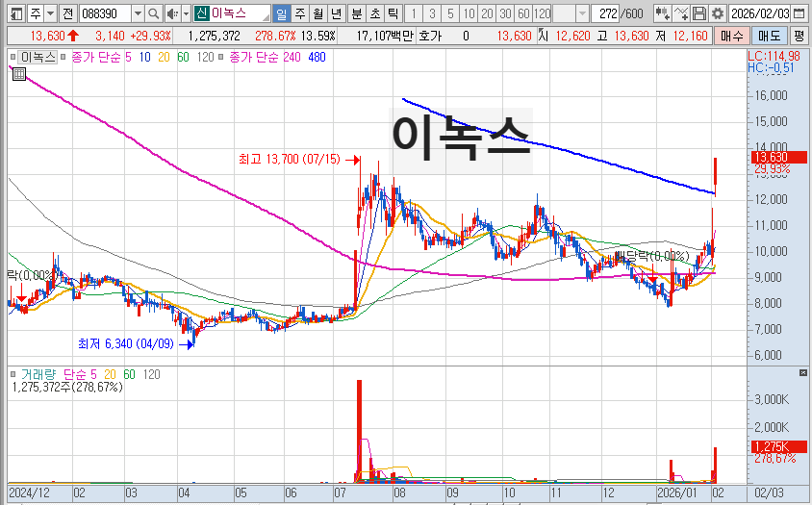Click the 최저 6,340 (04/09) label
Image resolution: width=812 pixels, height=505 pixels.
point(126,343)
